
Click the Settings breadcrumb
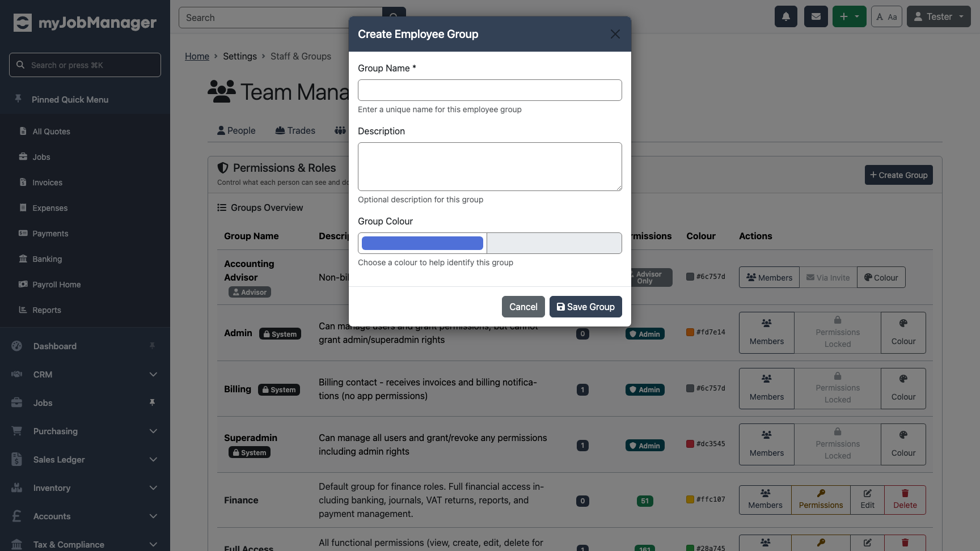[x=240, y=56]
